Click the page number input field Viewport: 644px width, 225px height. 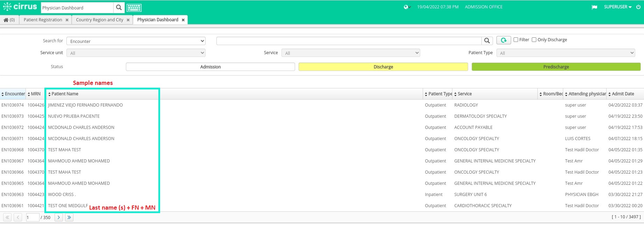pyautogui.click(x=33, y=217)
